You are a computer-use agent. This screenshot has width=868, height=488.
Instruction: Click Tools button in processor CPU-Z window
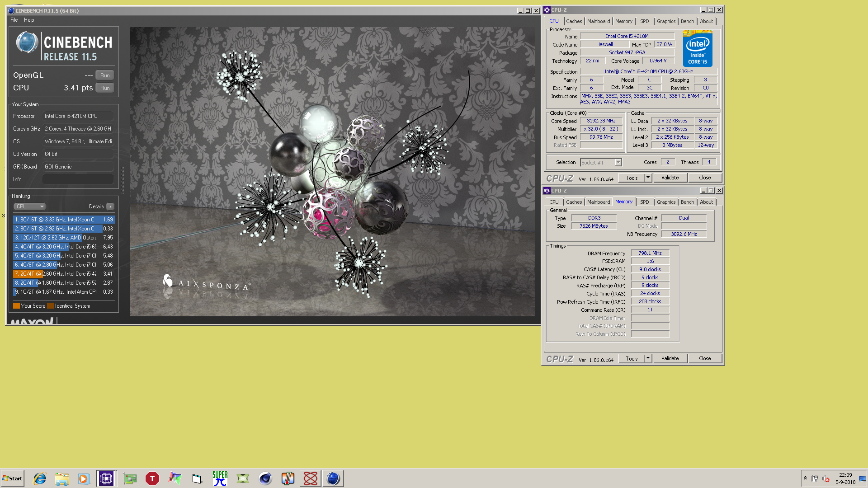pos(632,178)
